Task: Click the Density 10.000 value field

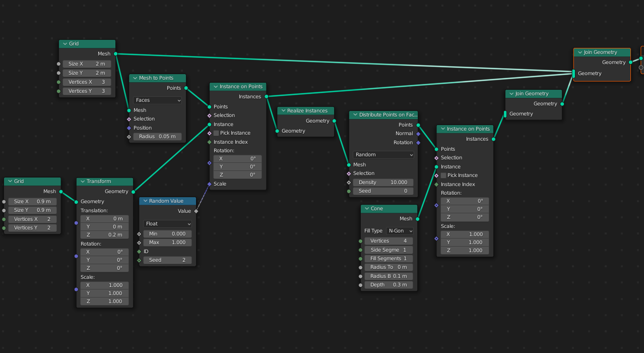Action: tap(383, 183)
